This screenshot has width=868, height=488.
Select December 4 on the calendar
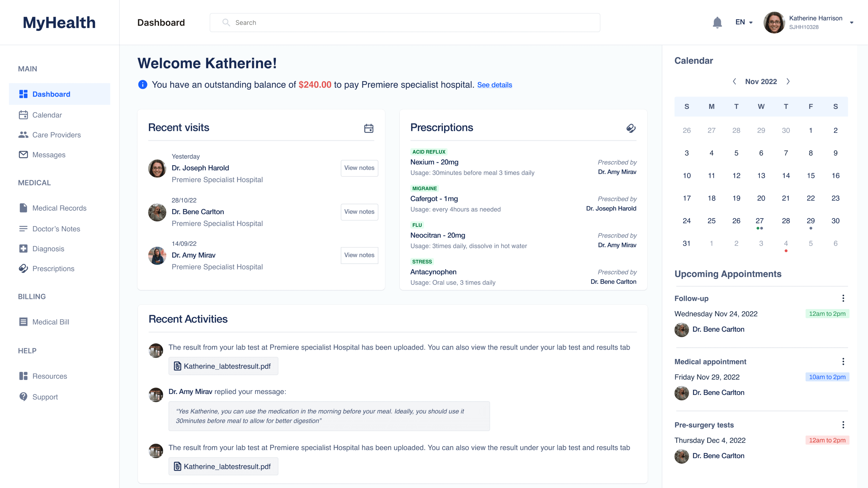[786, 244]
